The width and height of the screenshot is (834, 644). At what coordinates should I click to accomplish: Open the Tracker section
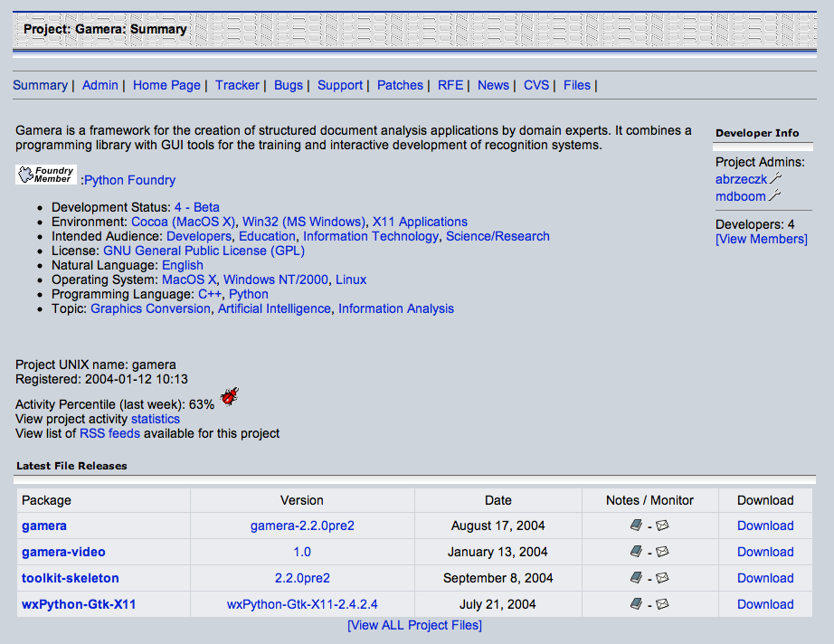237,85
